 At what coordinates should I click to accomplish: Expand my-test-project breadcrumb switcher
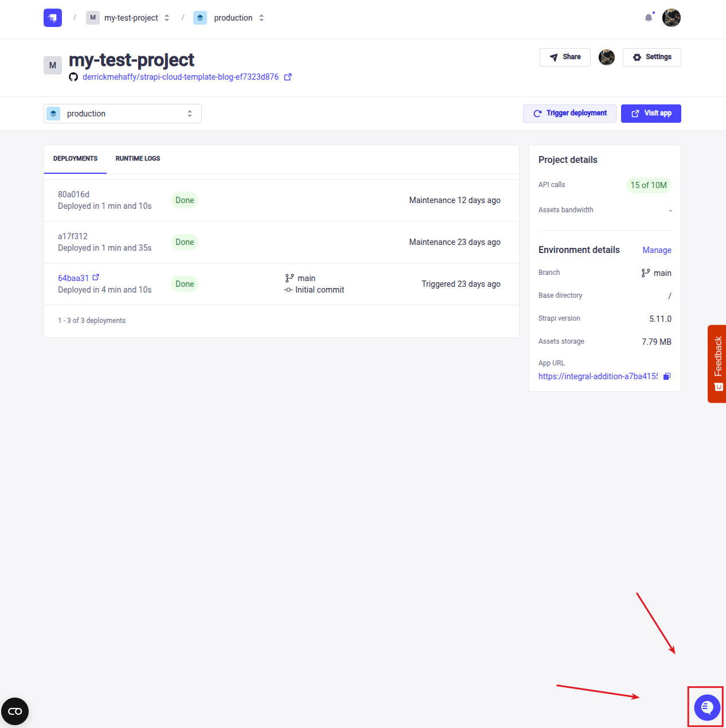click(167, 18)
